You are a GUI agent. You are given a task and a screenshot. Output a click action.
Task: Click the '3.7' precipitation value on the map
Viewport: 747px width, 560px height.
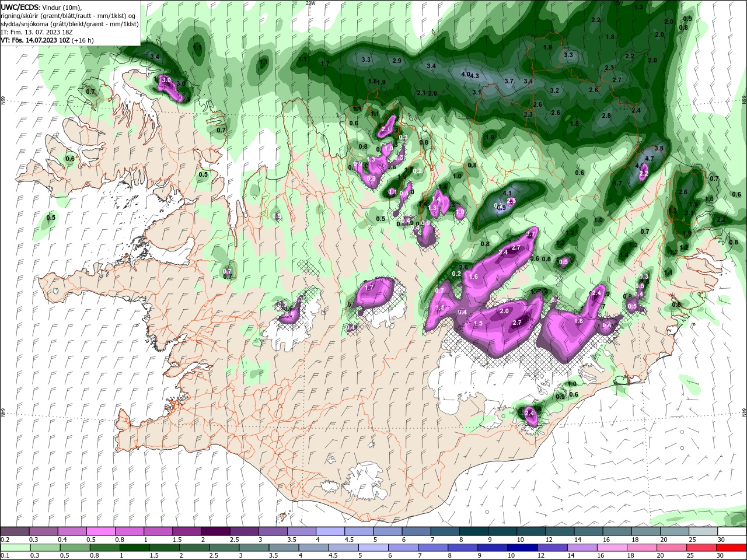(x=509, y=81)
